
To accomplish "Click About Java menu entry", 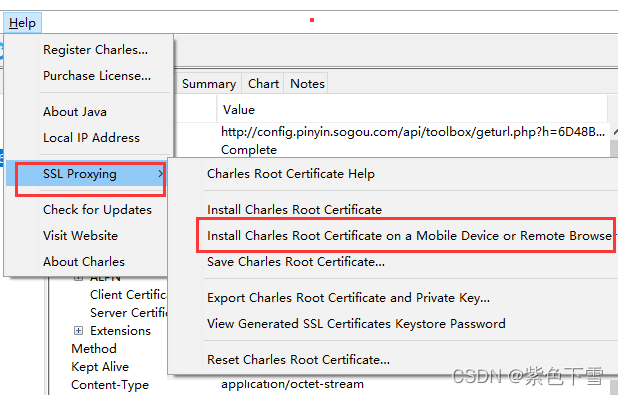I will [75, 112].
